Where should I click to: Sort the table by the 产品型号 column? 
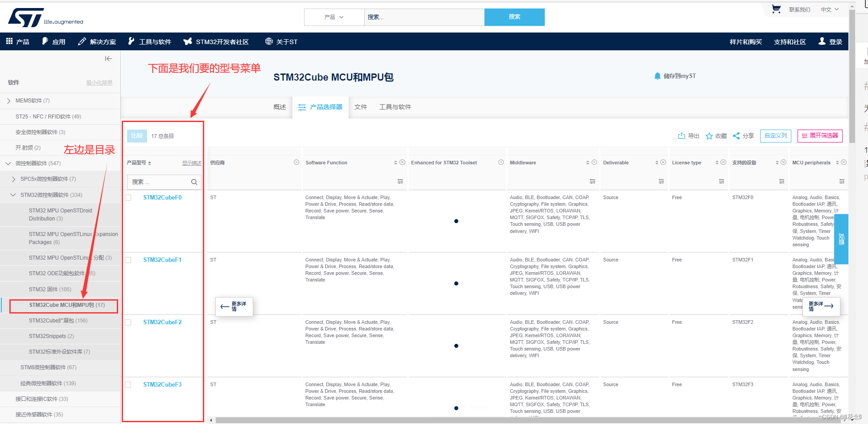click(x=150, y=163)
